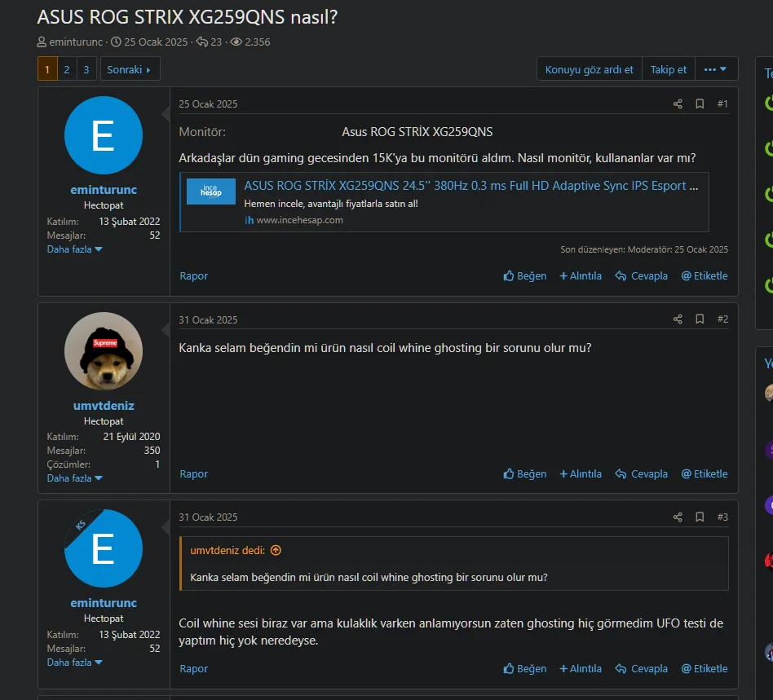Quote post #3 using Alıntıla
Viewport: 773px width, 700px height.
(x=581, y=668)
